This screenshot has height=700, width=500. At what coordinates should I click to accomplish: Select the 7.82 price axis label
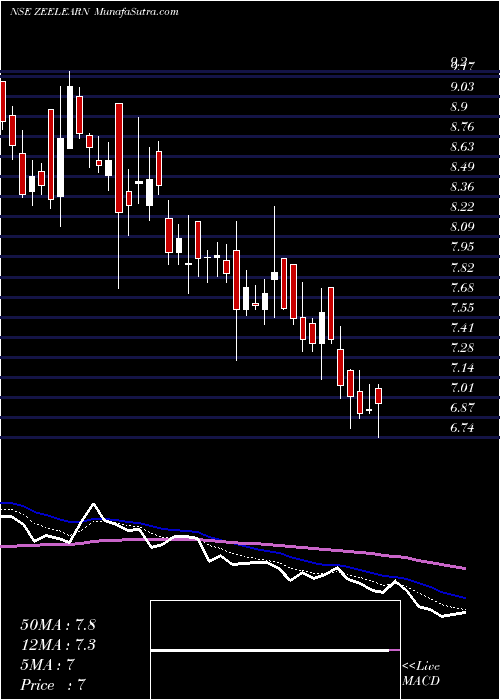(462, 267)
